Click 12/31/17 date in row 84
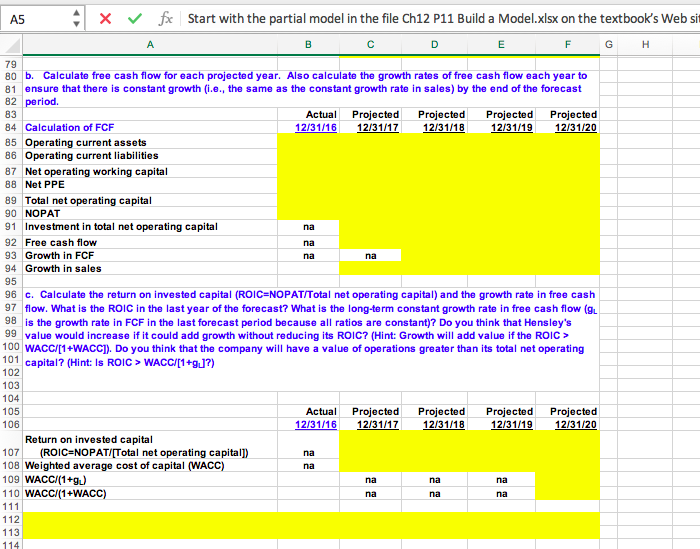The height and width of the screenshot is (549, 700). tap(378, 128)
